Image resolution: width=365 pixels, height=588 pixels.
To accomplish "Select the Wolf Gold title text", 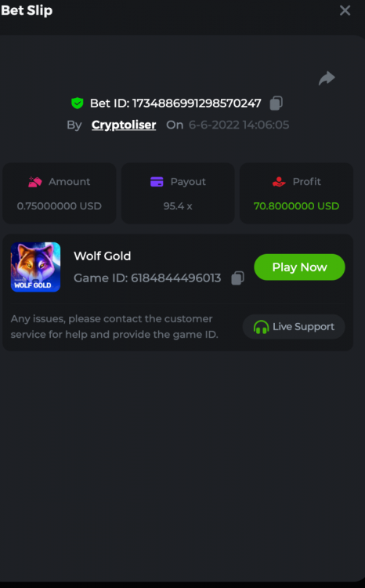I will pyautogui.click(x=103, y=256).
